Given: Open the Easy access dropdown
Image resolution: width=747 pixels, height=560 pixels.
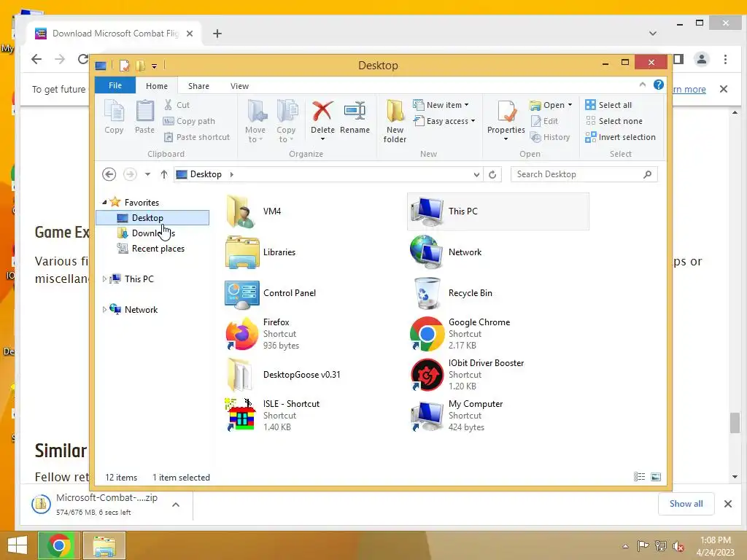Looking at the screenshot, I should [x=444, y=121].
